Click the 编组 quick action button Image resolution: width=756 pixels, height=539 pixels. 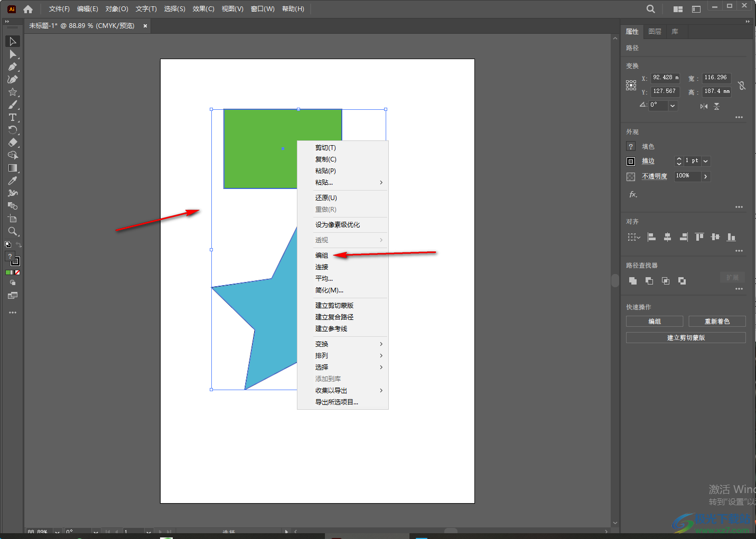pos(655,321)
